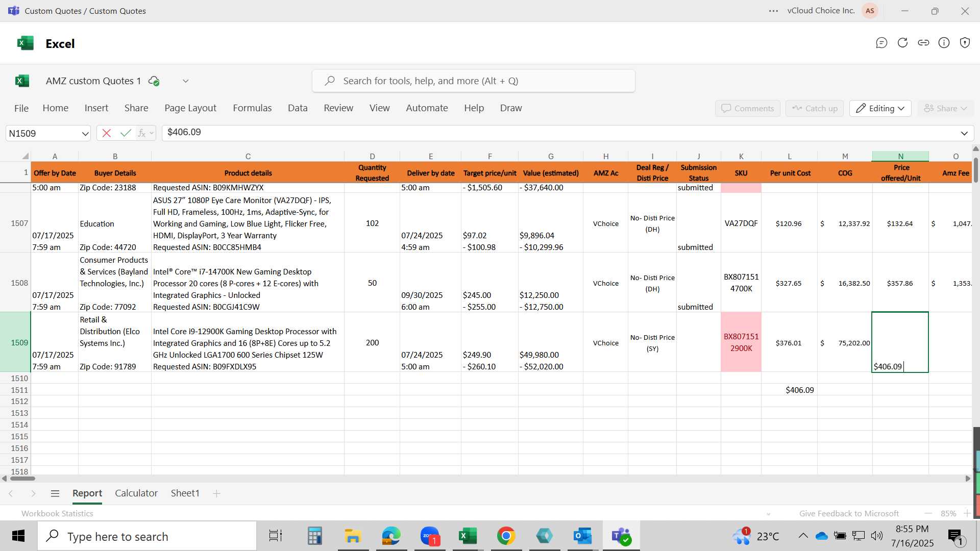Confirm cell entry with the green checkmark
The height and width of the screenshot is (551, 980).
(x=126, y=133)
